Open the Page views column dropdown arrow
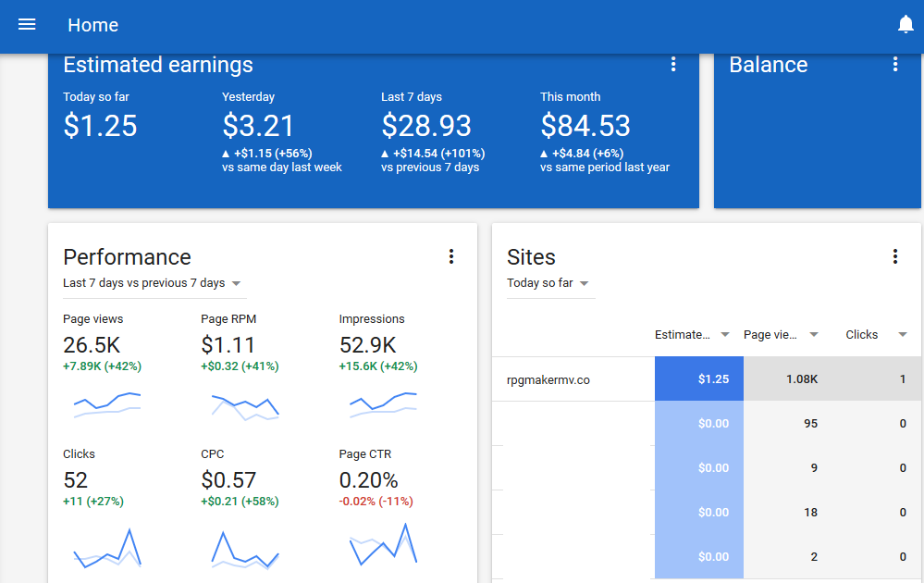 coord(814,335)
